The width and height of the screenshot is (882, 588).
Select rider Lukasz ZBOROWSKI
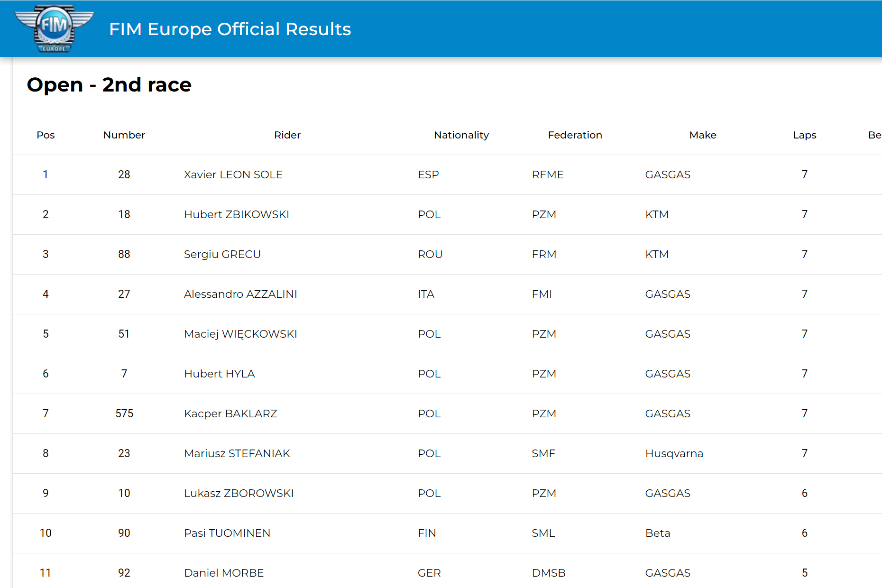click(x=239, y=493)
